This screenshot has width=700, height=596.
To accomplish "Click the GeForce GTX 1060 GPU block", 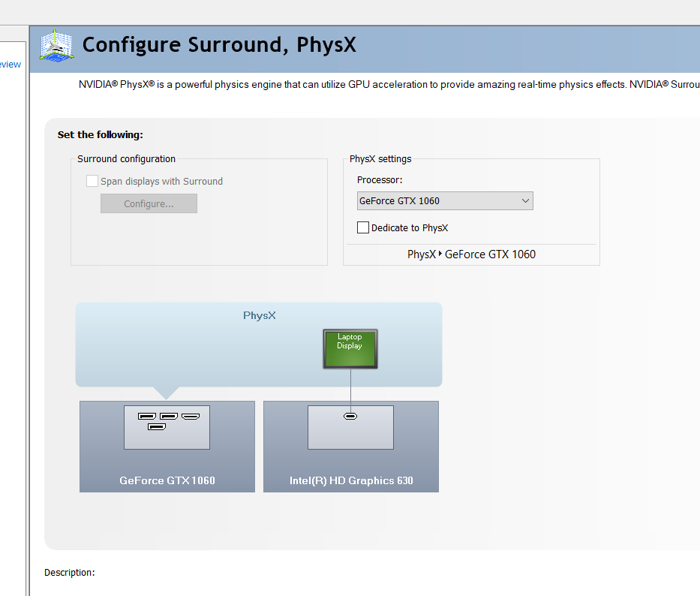I will tap(167, 447).
